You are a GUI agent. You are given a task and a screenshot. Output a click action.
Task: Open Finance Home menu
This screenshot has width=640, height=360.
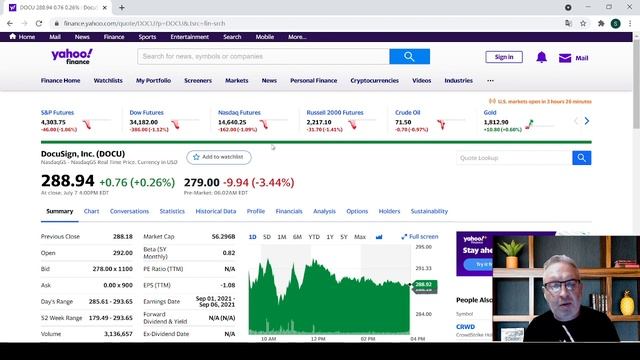point(60,81)
